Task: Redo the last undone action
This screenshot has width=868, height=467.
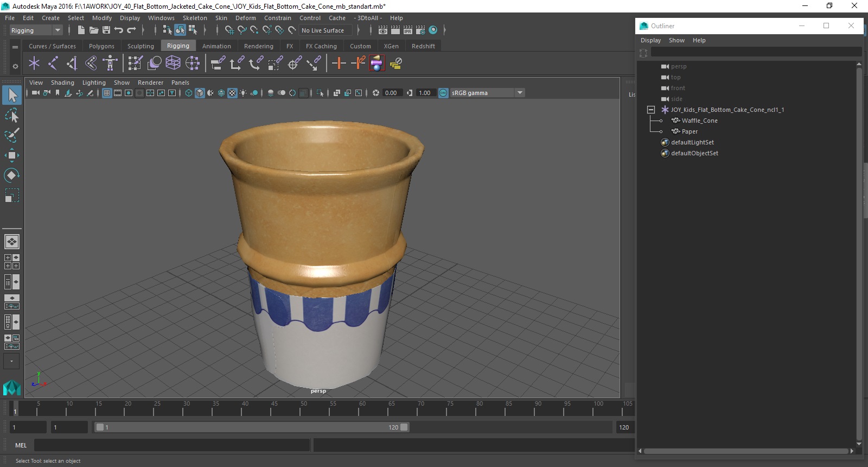Action: pos(131,30)
